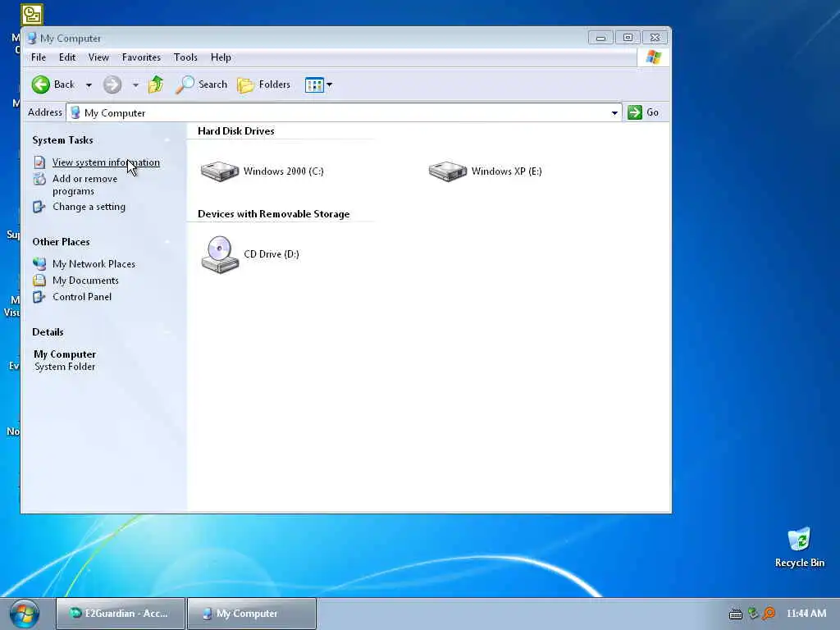Click the My Computer title bar icon
This screenshot has height=630, width=840.
point(32,38)
